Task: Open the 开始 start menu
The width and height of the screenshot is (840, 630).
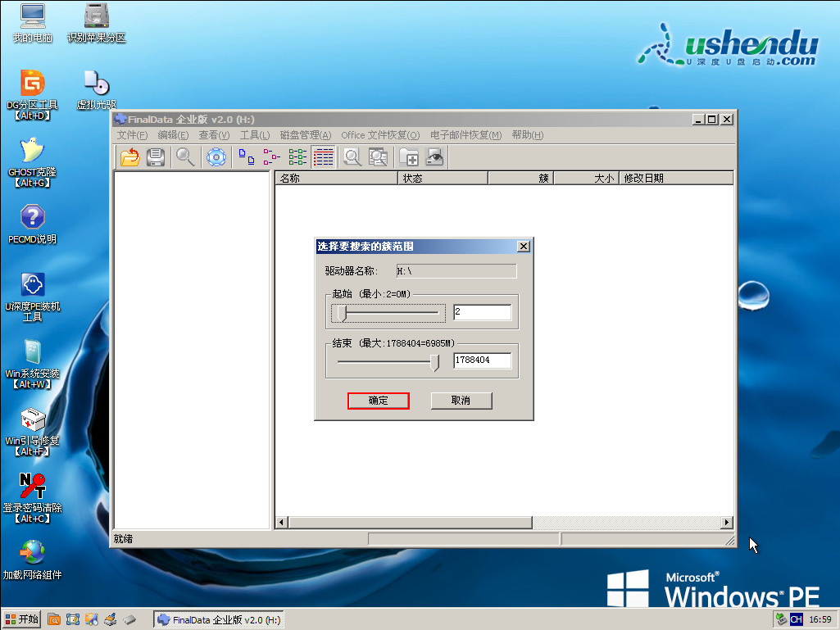Action: coord(22,620)
